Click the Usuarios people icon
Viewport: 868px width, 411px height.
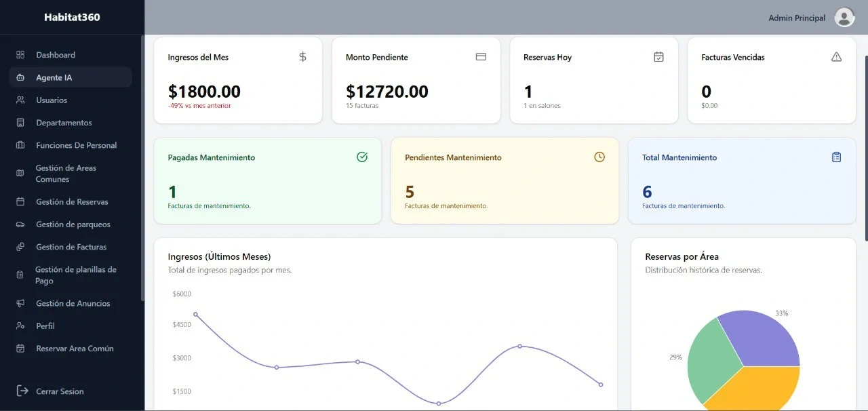pos(20,100)
